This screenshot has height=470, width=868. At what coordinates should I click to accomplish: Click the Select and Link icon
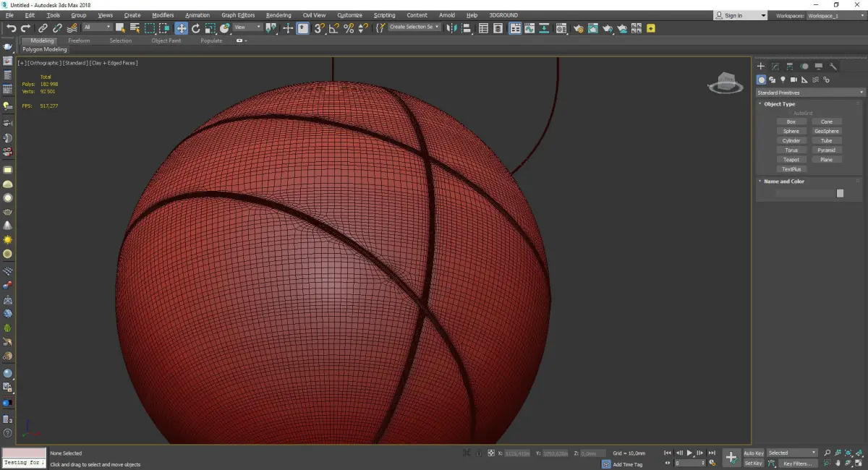tap(43, 28)
